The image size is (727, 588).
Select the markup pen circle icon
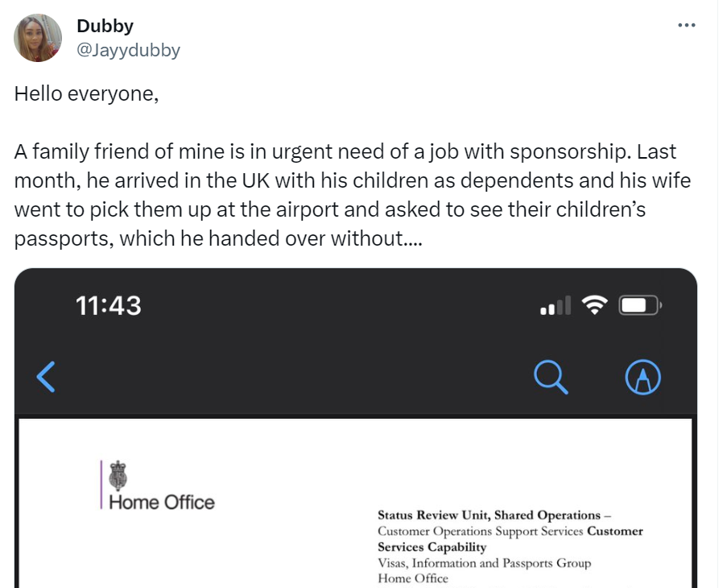point(642,376)
